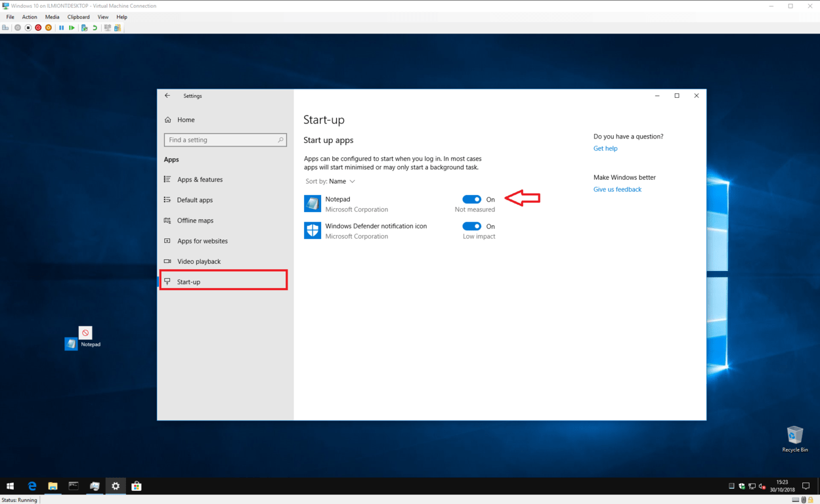Open the Clipboard menu

[x=78, y=17]
